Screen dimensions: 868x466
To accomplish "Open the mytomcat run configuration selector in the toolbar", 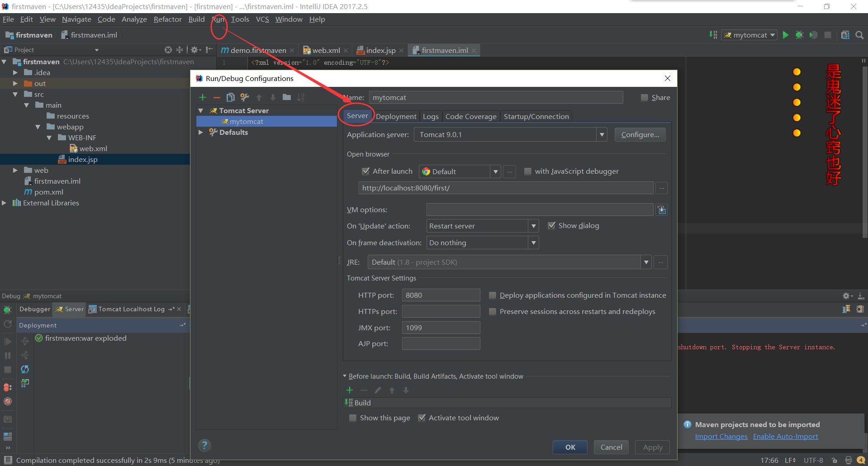I will click(x=749, y=35).
